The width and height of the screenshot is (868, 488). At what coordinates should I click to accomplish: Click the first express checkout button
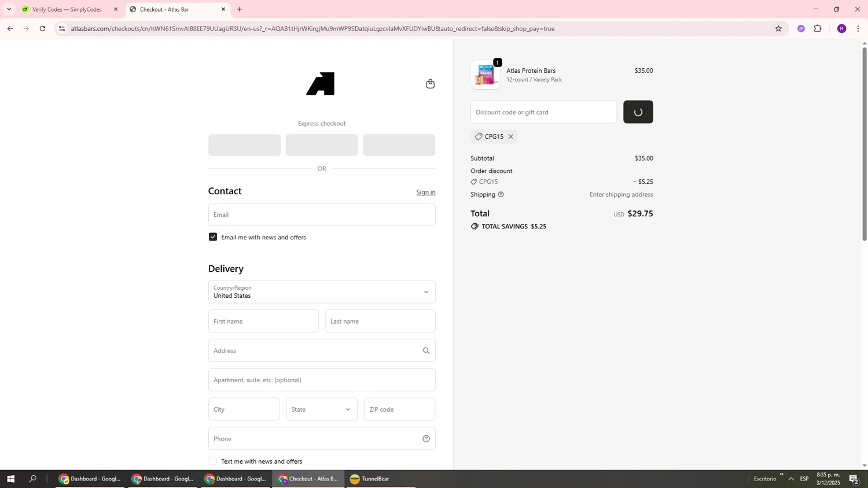coord(244,145)
